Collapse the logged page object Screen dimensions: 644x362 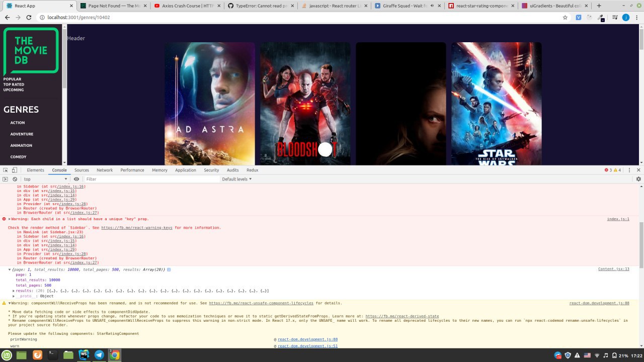coord(10,270)
